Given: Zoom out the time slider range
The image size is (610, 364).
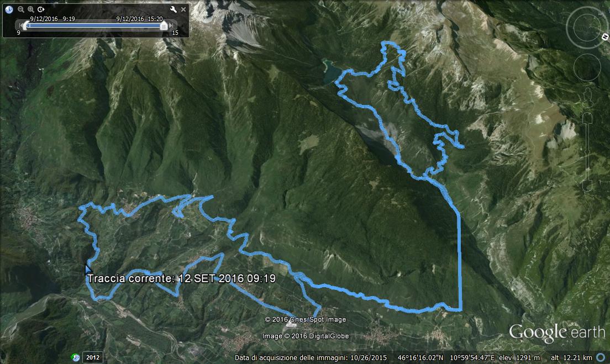Looking at the screenshot, I should click(20, 9).
